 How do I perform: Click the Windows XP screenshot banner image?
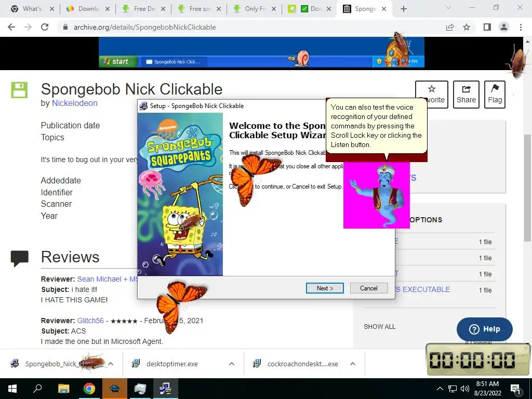coord(261,52)
